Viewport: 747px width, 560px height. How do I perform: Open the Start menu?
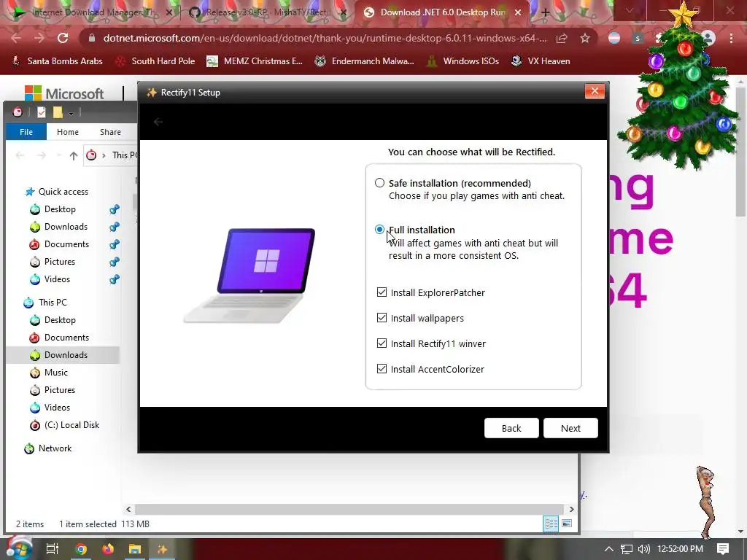pyautogui.click(x=18, y=548)
